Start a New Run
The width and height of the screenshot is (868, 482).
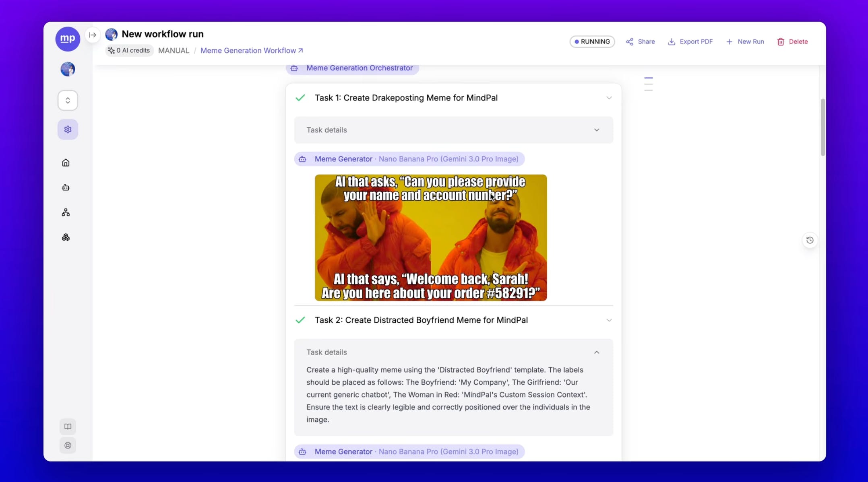745,41
